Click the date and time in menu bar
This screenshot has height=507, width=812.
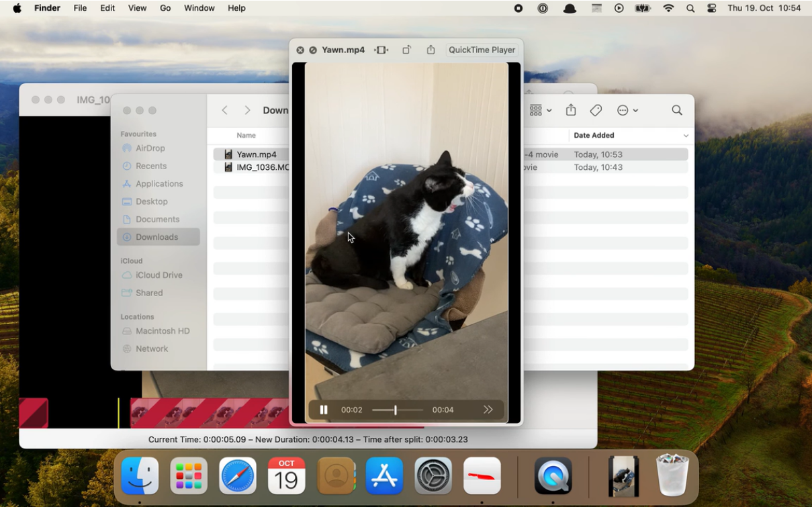764,8
